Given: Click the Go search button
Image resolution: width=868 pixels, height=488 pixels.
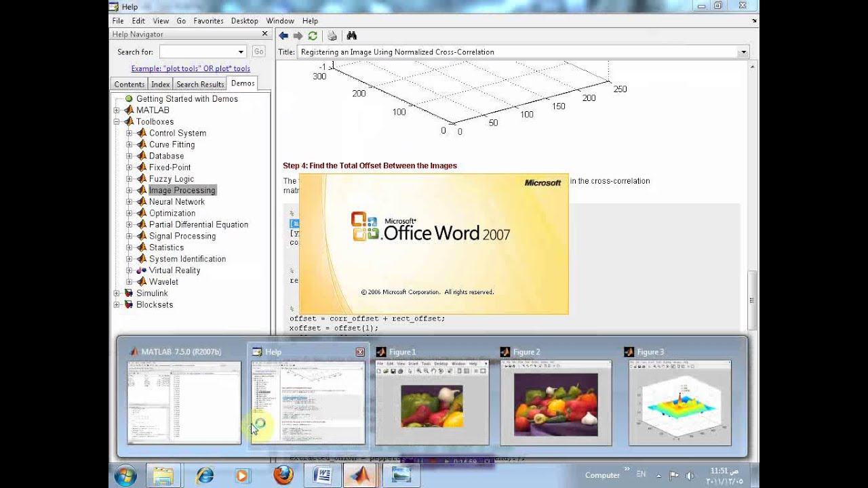Looking at the screenshot, I should pyautogui.click(x=258, y=52).
